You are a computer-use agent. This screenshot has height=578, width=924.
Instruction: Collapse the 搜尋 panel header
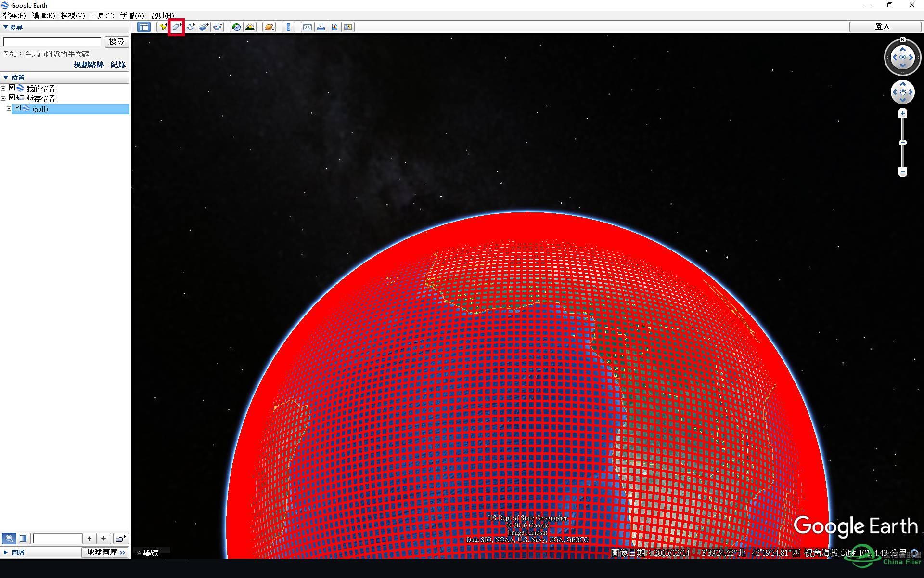tap(64, 27)
